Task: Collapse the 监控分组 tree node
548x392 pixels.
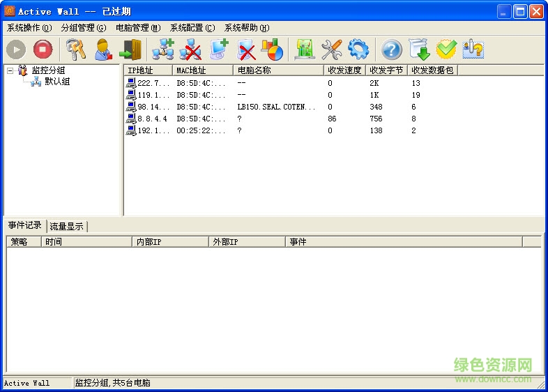Action: click(10, 70)
